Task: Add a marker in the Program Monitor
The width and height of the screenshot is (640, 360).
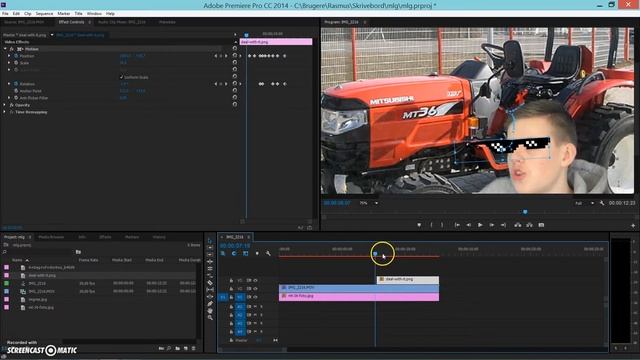Action: (419, 225)
